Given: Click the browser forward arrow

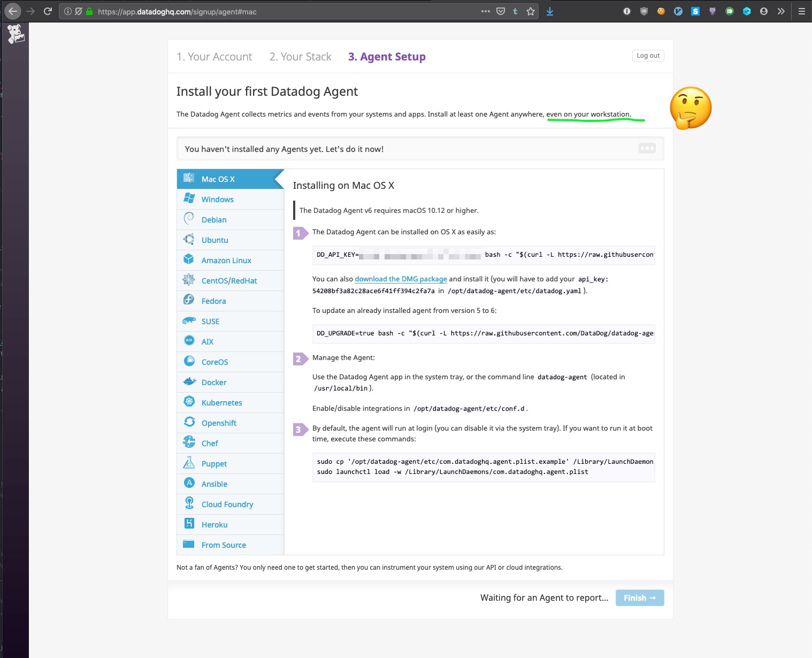Looking at the screenshot, I should pos(30,11).
